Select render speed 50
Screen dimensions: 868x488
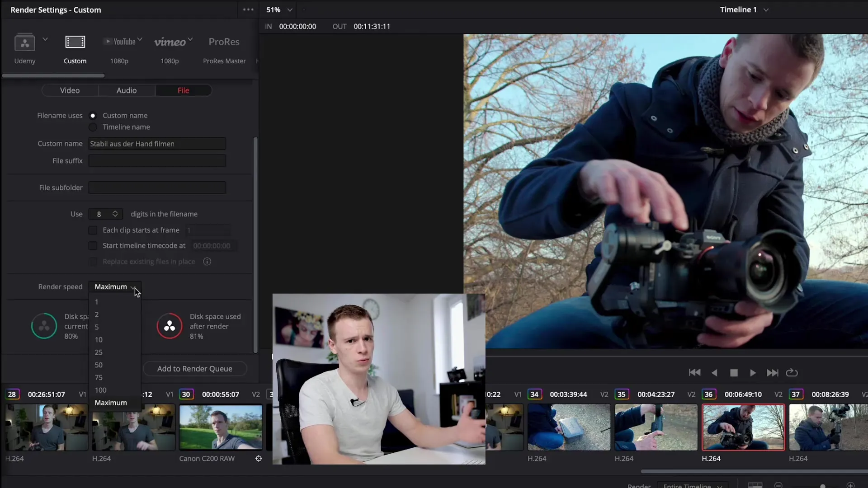point(115,365)
